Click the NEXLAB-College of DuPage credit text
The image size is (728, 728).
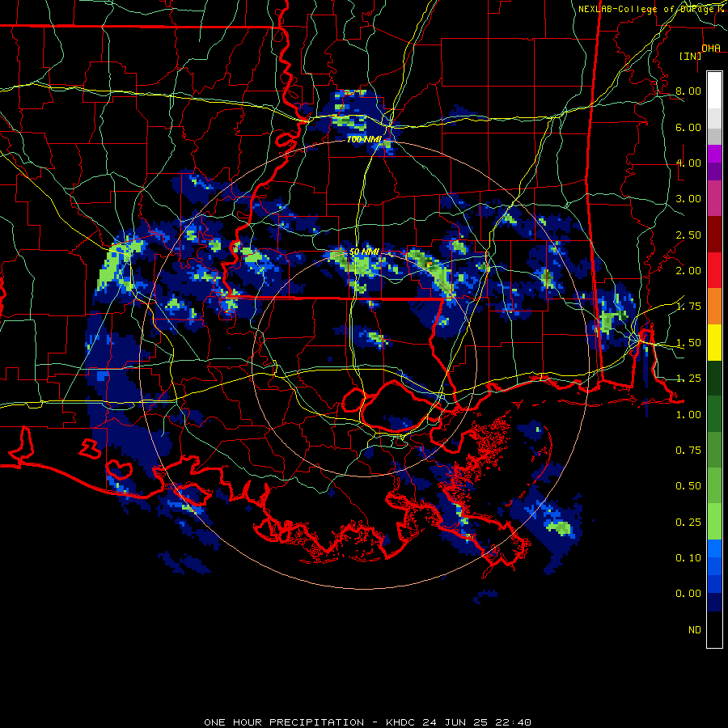coord(650,9)
